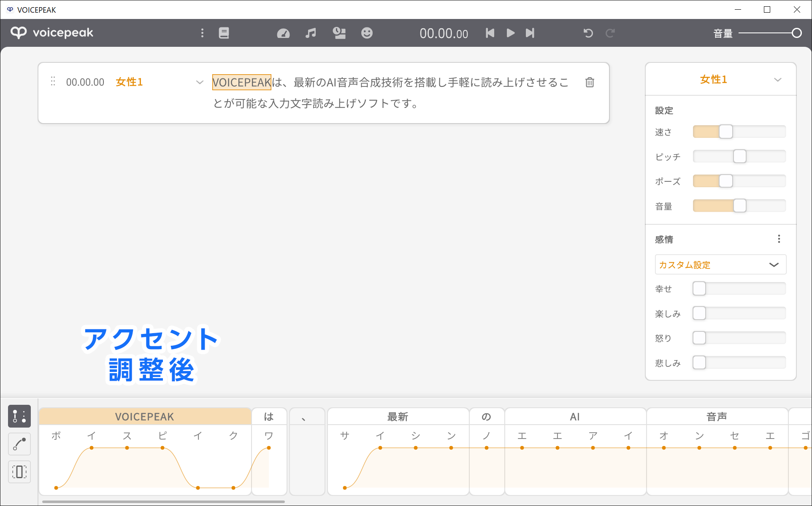The width and height of the screenshot is (812, 506).
Task: Click accent point under サ
Action: coord(345,488)
